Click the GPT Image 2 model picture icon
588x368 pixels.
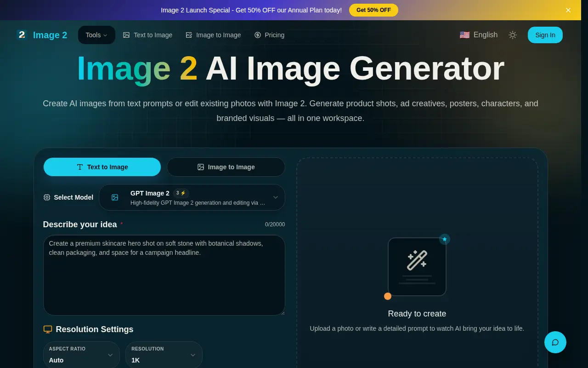point(115,197)
